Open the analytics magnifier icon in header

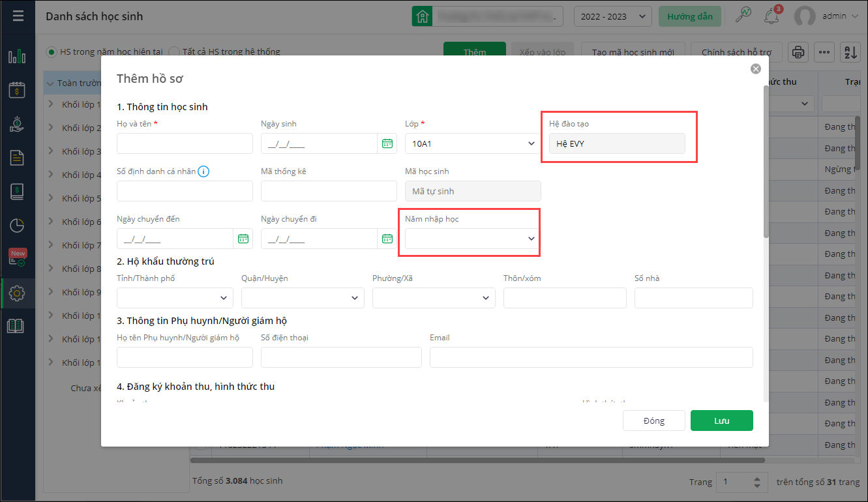coord(743,16)
